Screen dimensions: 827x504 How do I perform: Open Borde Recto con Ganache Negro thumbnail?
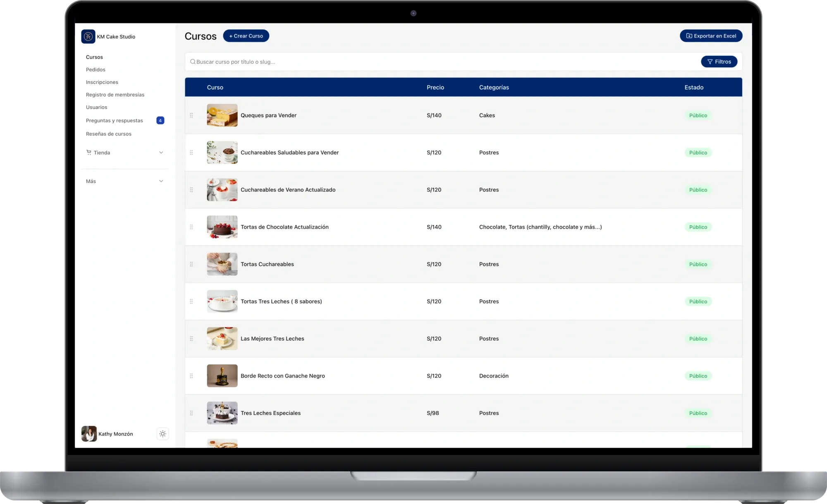pos(222,376)
